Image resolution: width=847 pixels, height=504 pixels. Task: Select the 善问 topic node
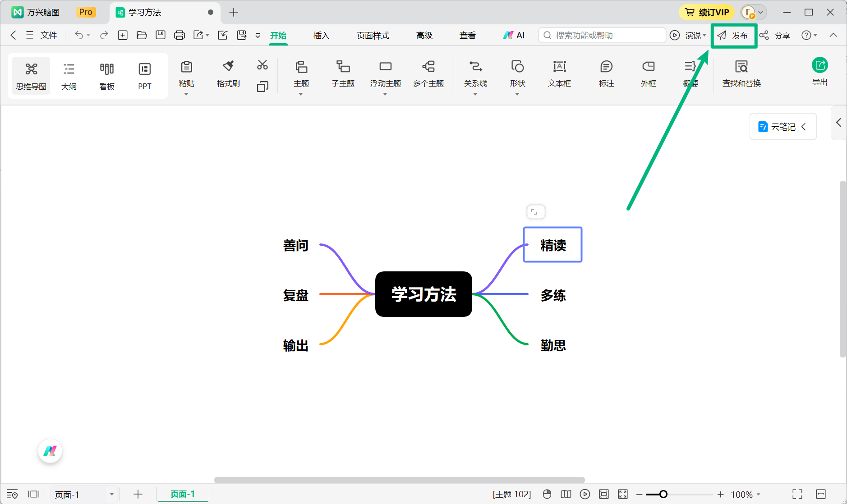[296, 245]
